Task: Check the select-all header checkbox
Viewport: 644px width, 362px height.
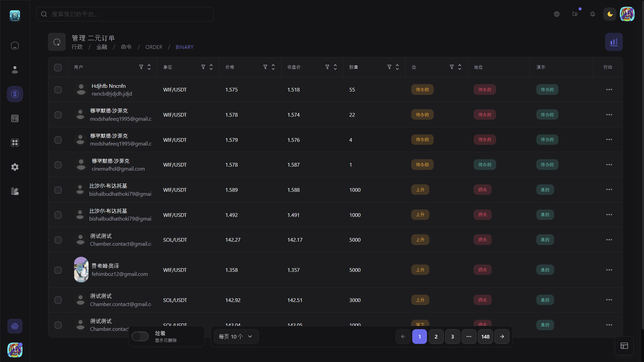Action: click(x=58, y=67)
